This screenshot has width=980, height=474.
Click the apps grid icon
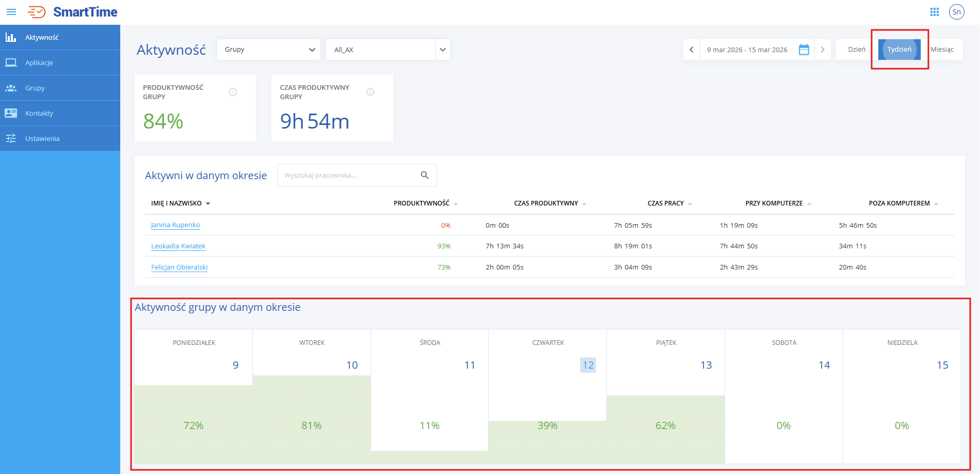click(x=934, y=12)
